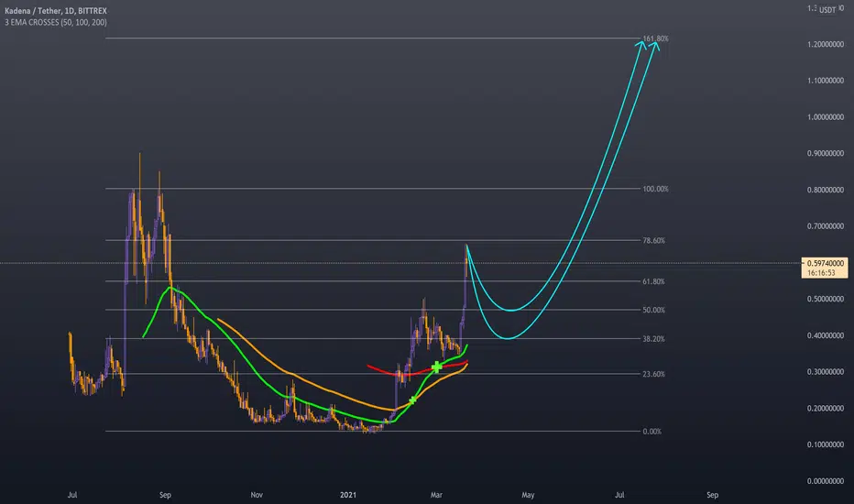Click the Sep 2021 label at the time axis end
Viewport: 854px width, 504px height.
(712, 495)
